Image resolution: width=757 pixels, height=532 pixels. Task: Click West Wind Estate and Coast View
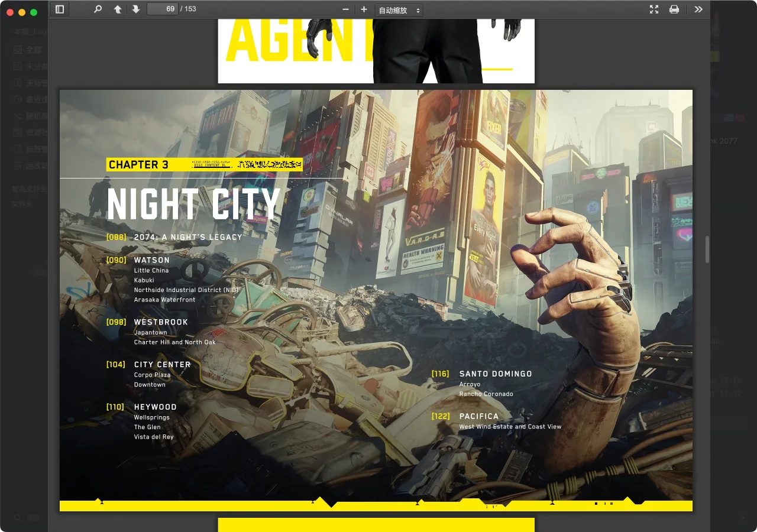tap(510, 427)
